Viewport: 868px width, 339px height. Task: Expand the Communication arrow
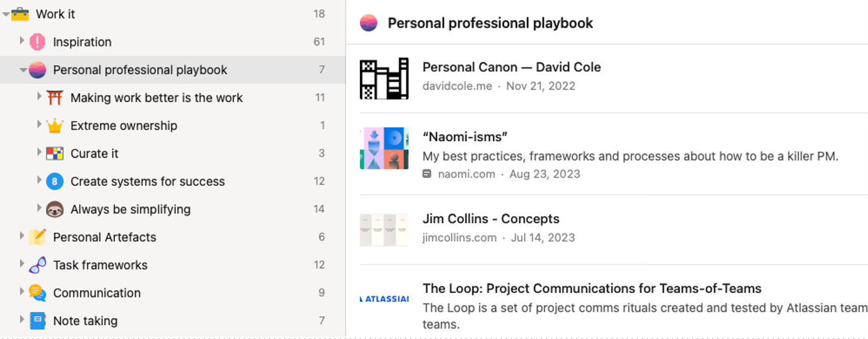pos(22,292)
